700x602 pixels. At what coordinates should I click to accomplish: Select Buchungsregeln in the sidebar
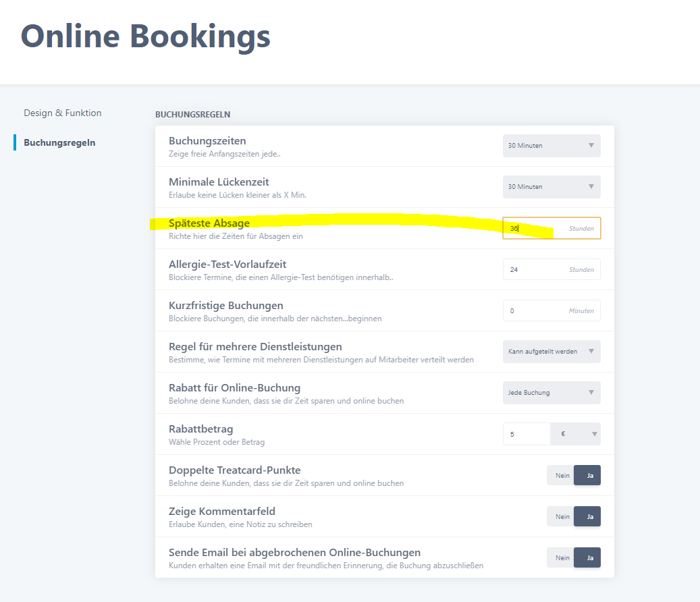pyautogui.click(x=59, y=142)
